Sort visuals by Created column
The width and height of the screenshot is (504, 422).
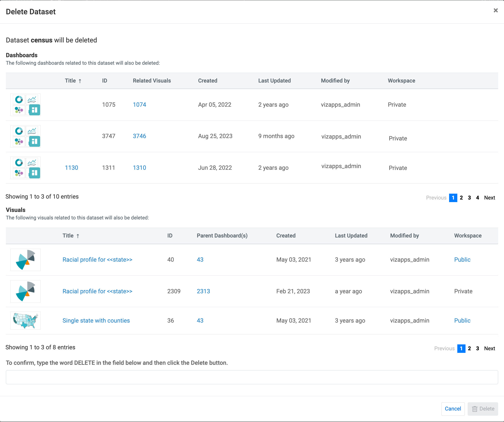(x=286, y=236)
